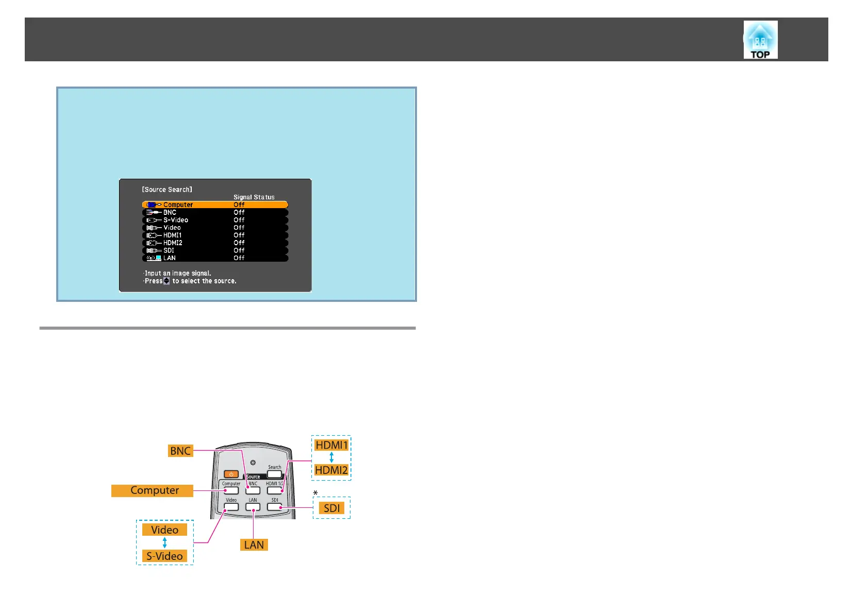Click the orange S-Video callout label
Image resolution: width=868 pixels, height=613 pixels.
coord(164,556)
